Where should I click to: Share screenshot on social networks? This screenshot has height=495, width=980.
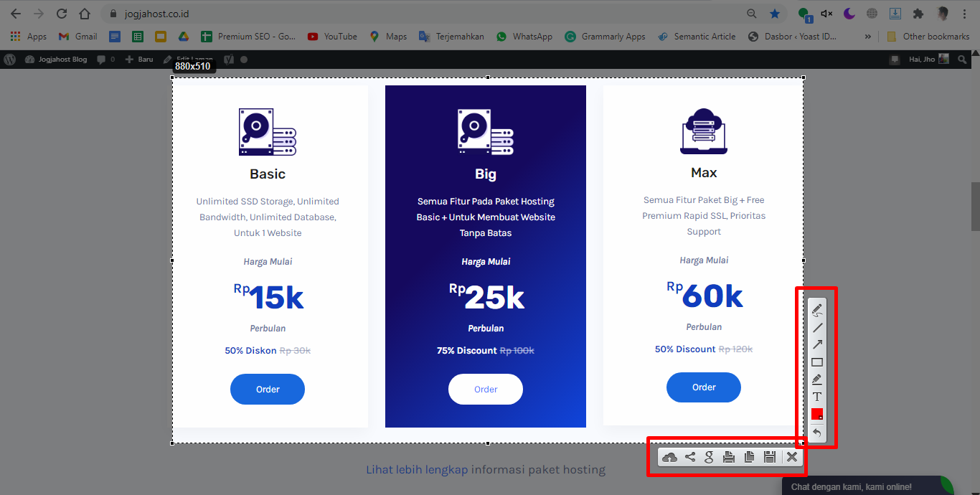(690, 457)
